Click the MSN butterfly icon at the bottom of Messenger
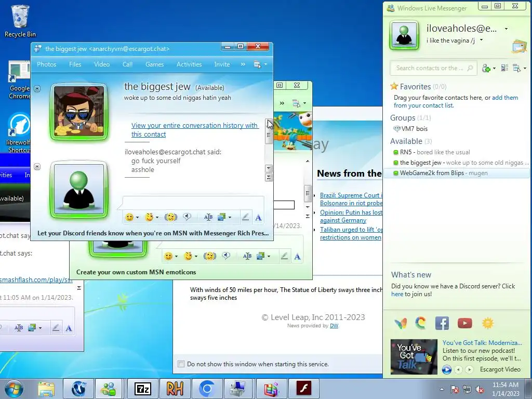 point(401,323)
